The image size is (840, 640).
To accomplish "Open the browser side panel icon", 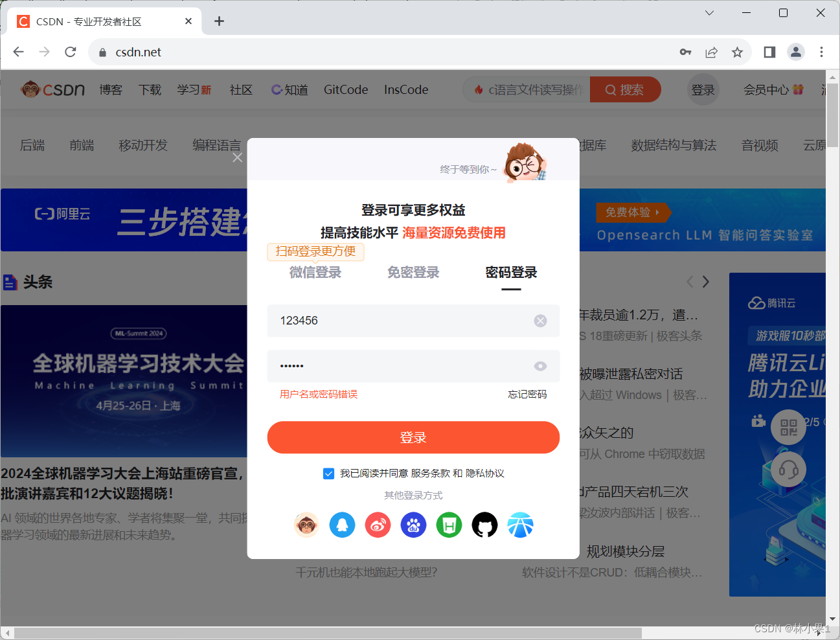I will click(x=769, y=52).
